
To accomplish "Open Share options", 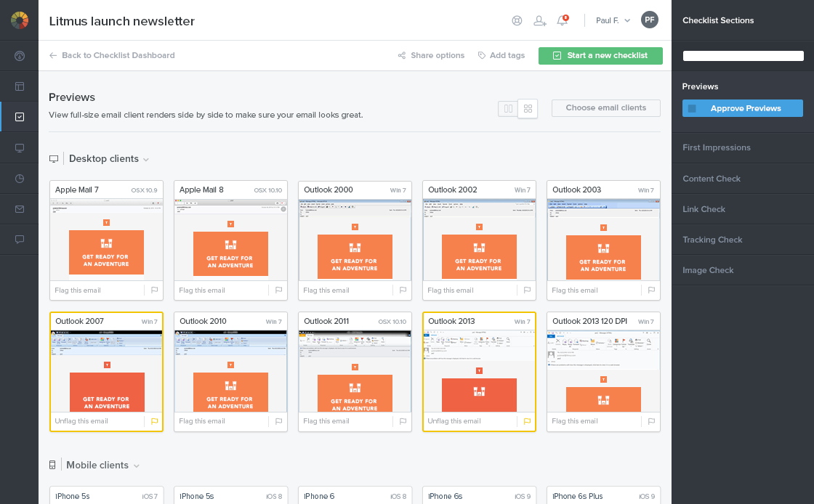I will click(432, 55).
